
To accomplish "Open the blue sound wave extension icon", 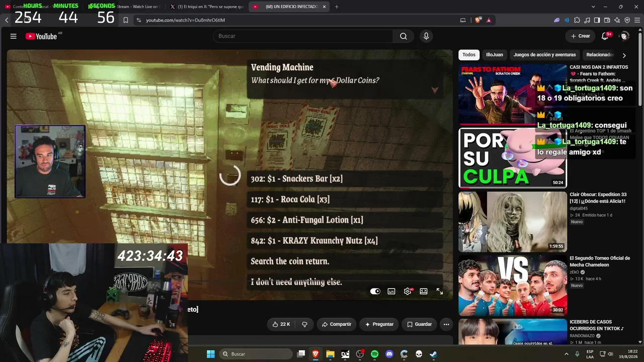I will tap(567, 20).
